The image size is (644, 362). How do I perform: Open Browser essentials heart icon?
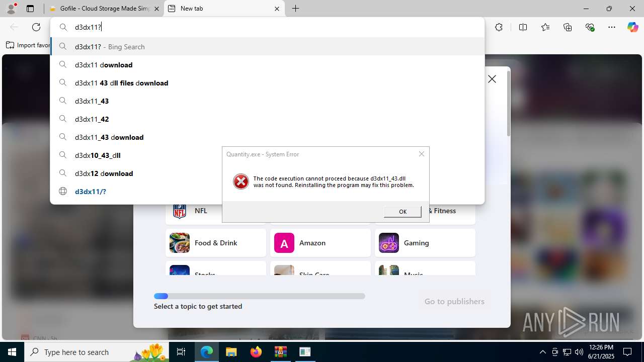590,27
